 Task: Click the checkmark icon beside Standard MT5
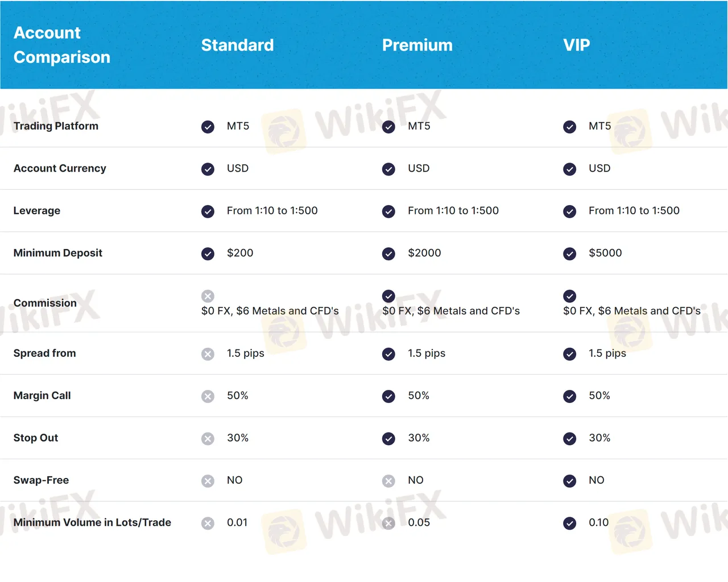(x=208, y=127)
